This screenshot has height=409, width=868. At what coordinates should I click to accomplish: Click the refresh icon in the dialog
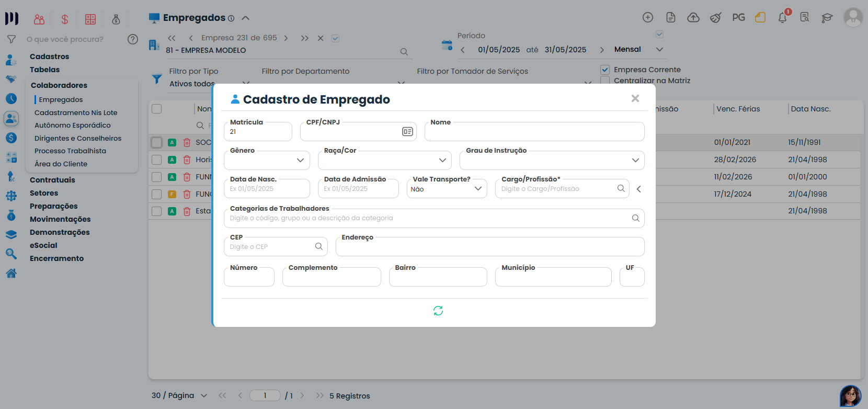click(x=438, y=311)
